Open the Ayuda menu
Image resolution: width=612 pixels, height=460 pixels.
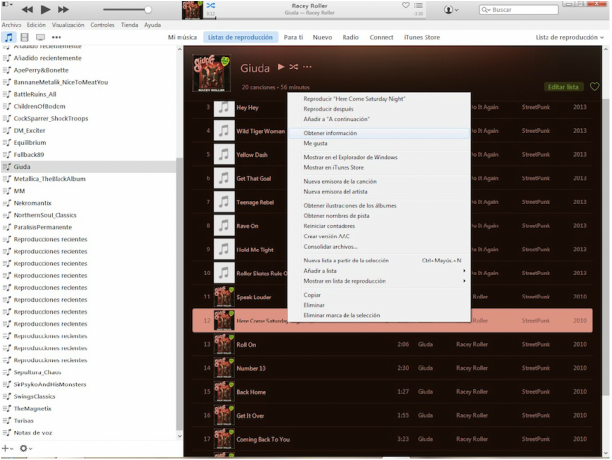coord(152,25)
